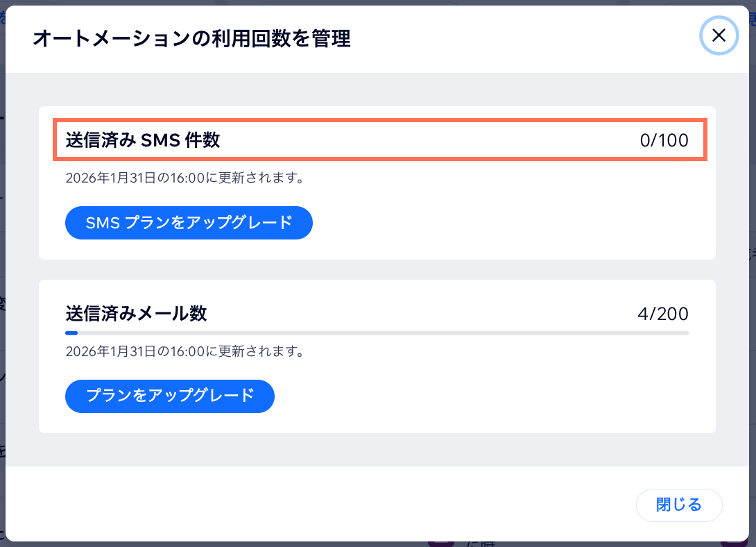Click the blue filled portion of email progress
The height and width of the screenshot is (547, 756).
point(72,333)
